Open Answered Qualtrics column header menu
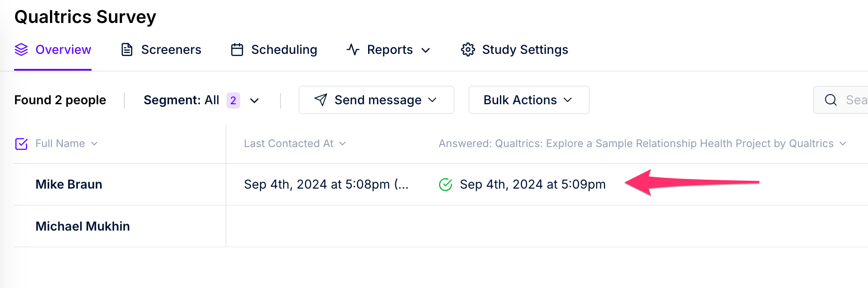The image size is (868, 288). point(642,144)
